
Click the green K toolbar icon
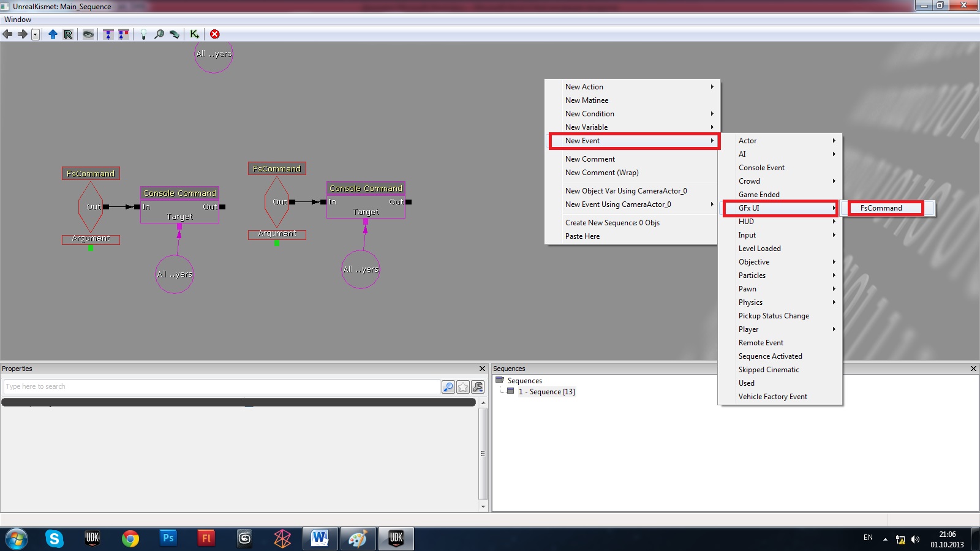[x=194, y=34]
